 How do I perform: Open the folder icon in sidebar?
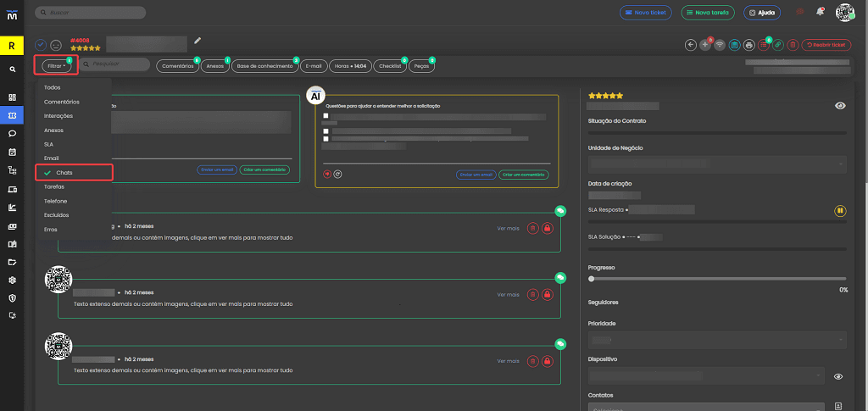12,262
